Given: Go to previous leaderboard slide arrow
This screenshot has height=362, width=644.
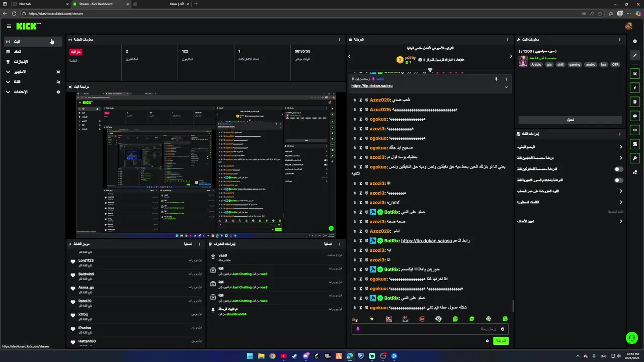Looking at the screenshot, I should [x=349, y=56].
